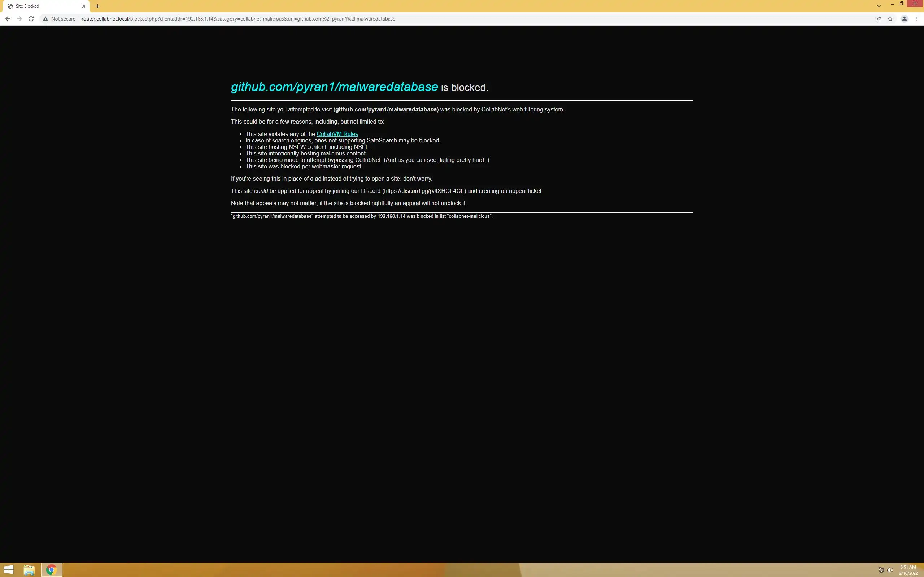Click the Not secure warning icon
Viewport: 924px width, 577px height.
45,19
